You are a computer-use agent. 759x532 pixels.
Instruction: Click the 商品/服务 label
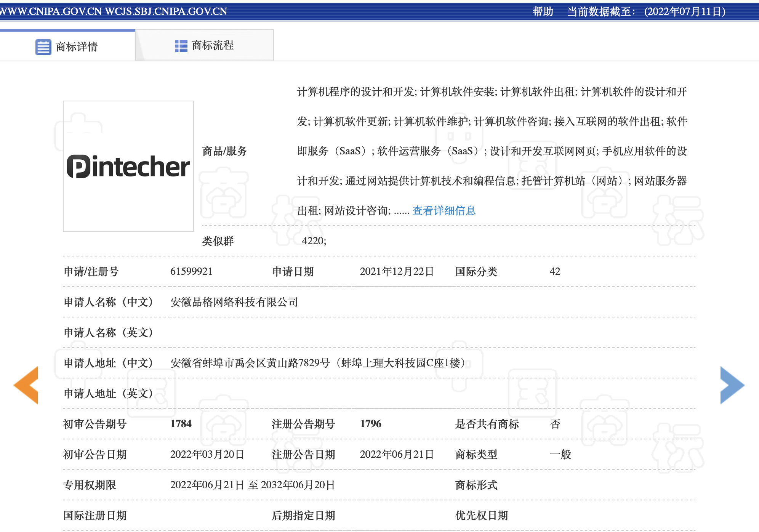[224, 151]
